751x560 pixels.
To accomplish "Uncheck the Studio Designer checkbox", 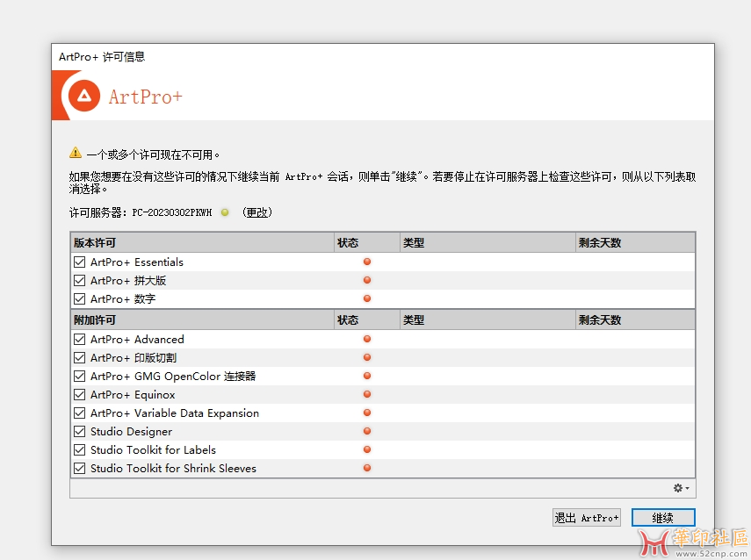I will [x=80, y=431].
